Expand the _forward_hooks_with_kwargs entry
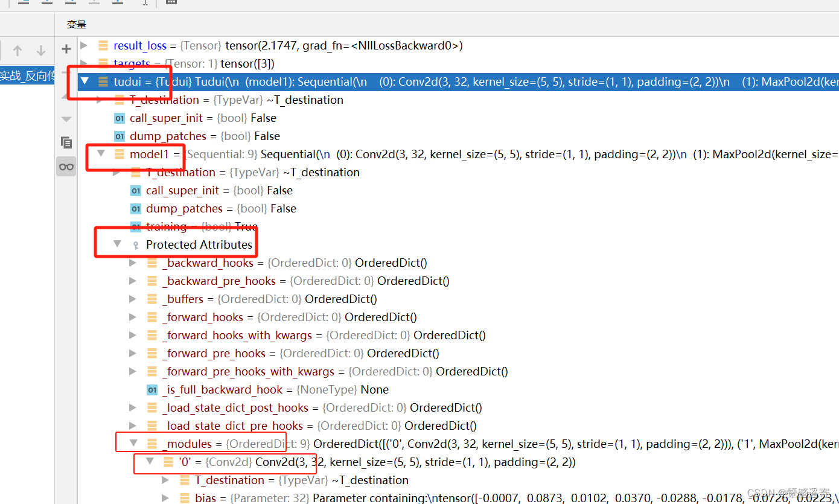The image size is (839, 504). (x=133, y=336)
